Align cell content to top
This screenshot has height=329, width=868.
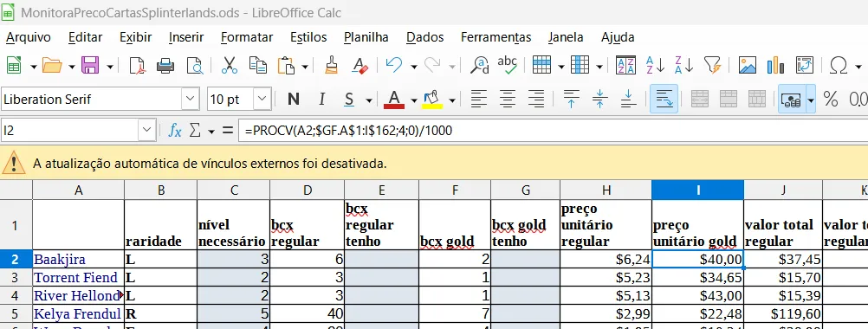571,100
